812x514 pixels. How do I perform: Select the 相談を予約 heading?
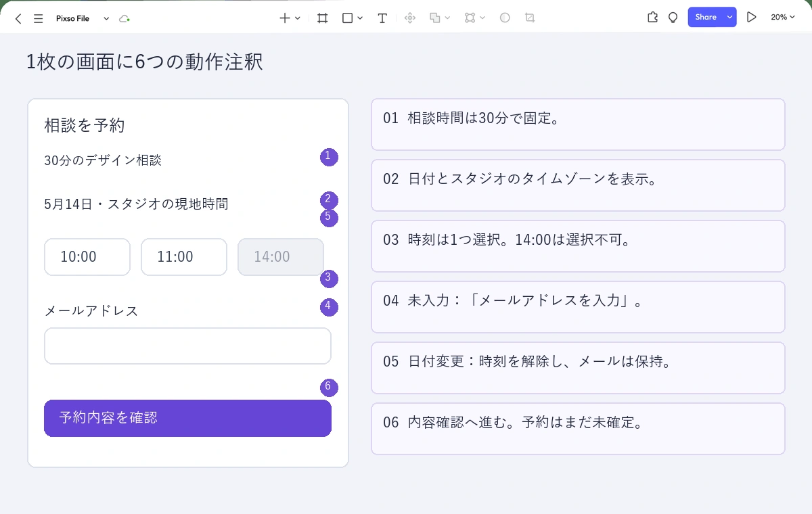[x=85, y=125]
